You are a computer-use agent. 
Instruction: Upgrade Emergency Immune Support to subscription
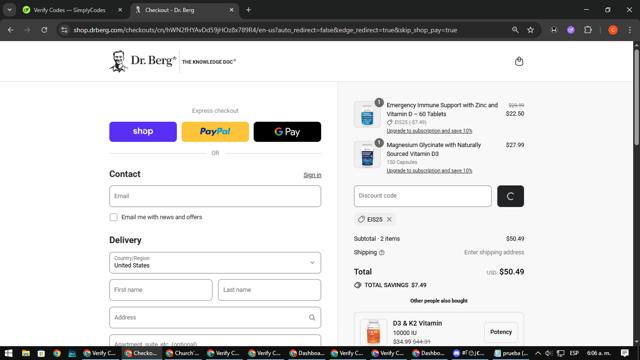pyautogui.click(x=429, y=131)
